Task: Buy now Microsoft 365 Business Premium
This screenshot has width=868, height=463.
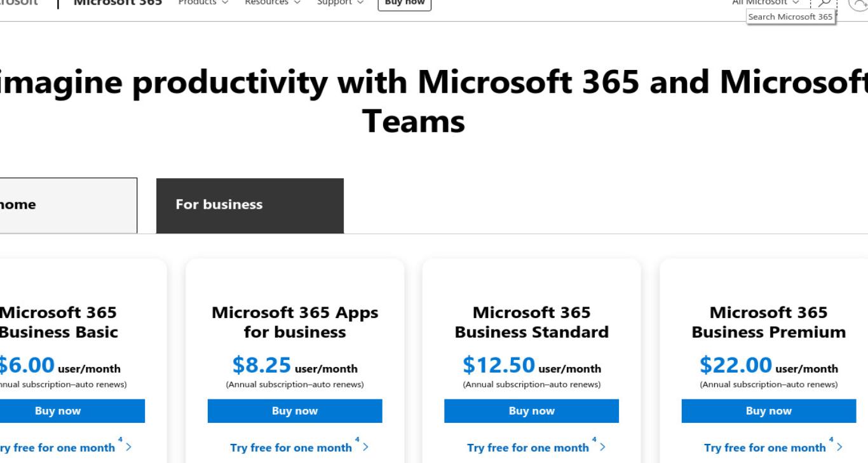Action: 768,411
